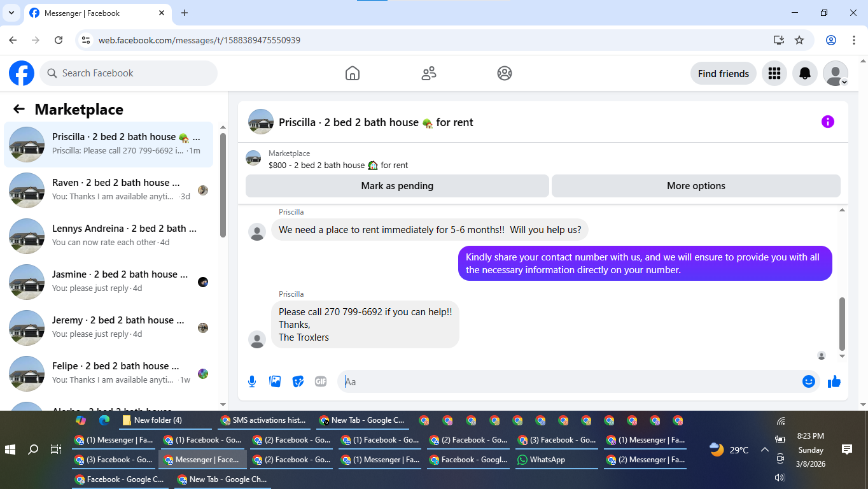Click the message text field

click(570, 381)
